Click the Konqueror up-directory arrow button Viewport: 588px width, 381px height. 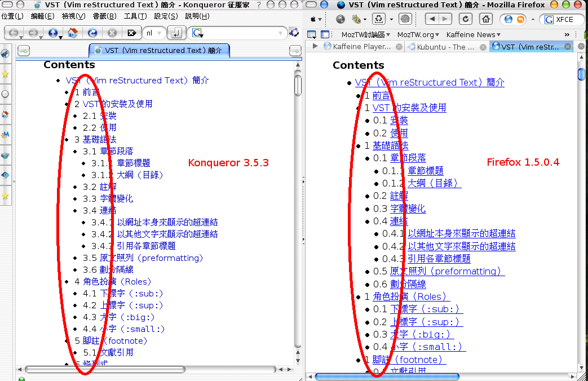click(x=53, y=33)
